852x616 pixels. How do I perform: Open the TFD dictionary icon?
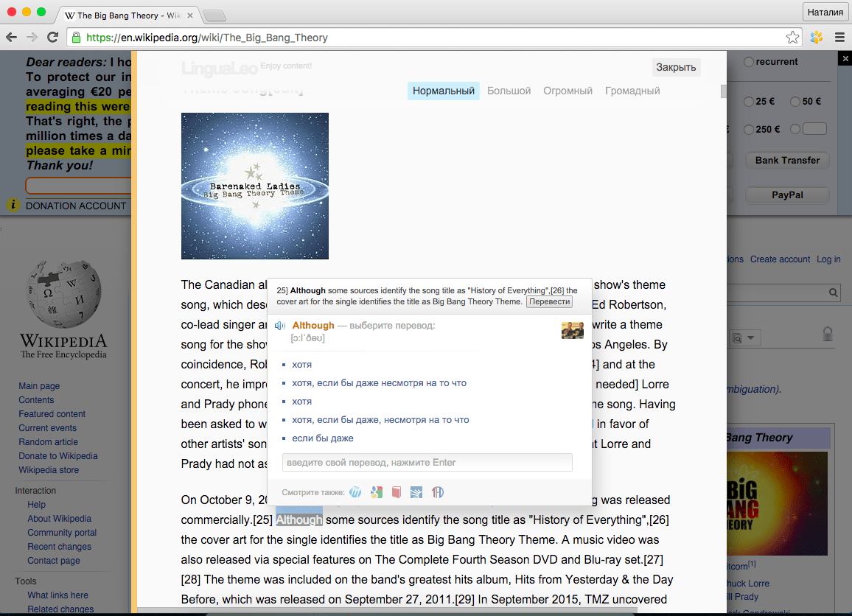[x=437, y=492]
